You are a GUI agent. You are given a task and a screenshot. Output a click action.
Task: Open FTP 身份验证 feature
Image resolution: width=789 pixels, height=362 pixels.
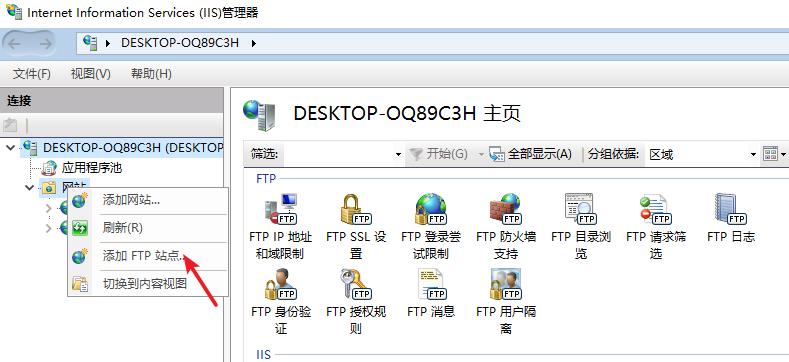(x=280, y=302)
